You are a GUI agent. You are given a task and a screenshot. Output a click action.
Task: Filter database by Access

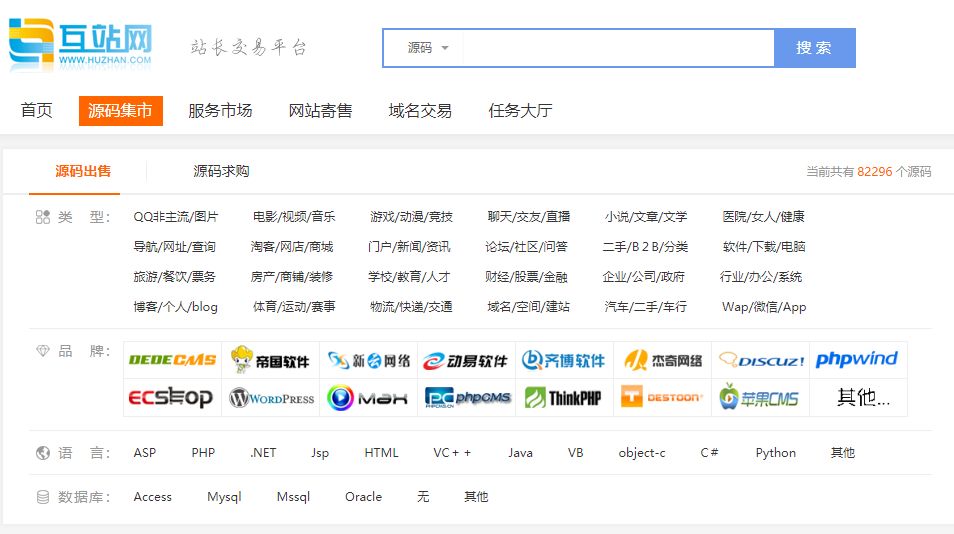[153, 497]
